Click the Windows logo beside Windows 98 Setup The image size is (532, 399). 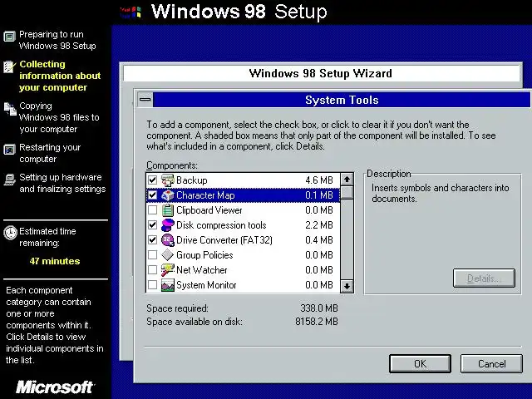tap(131, 12)
